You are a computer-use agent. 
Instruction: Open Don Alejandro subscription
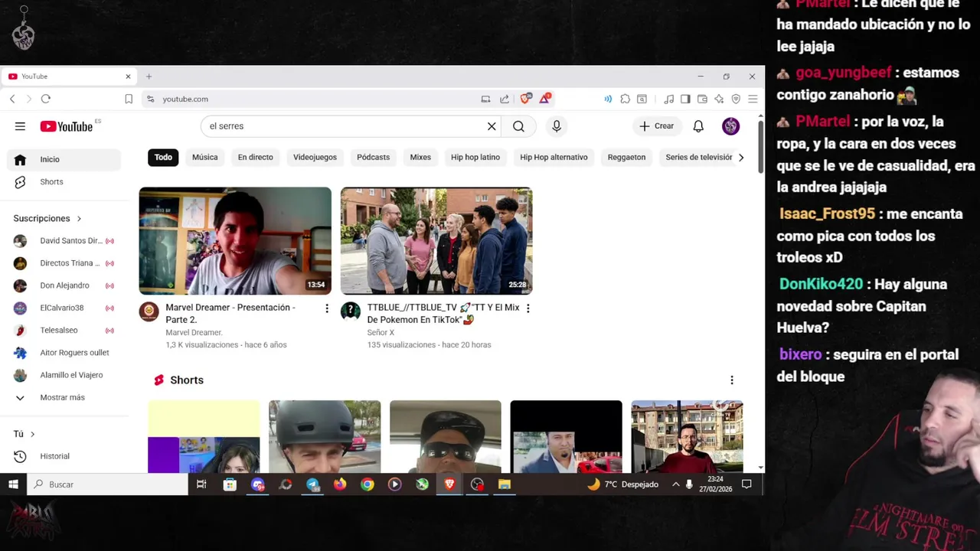pyautogui.click(x=64, y=285)
